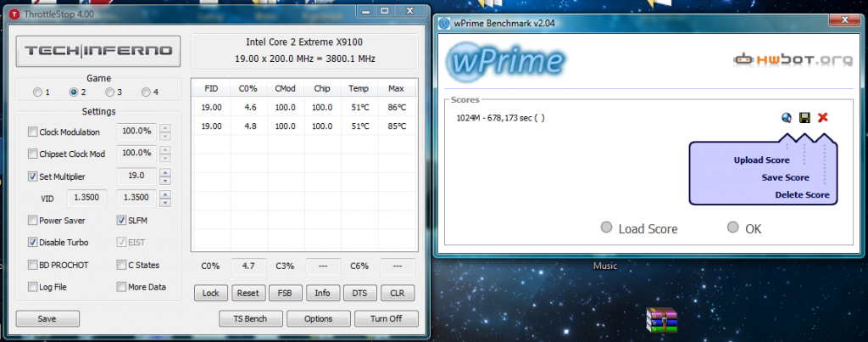Click the save score floppy disk icon
The height and width of the screenshot is (342, 868).
(x=805, y=117)
